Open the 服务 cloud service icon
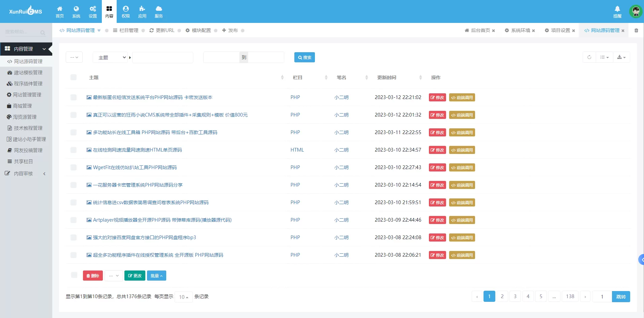 click(x=159, y=11)
